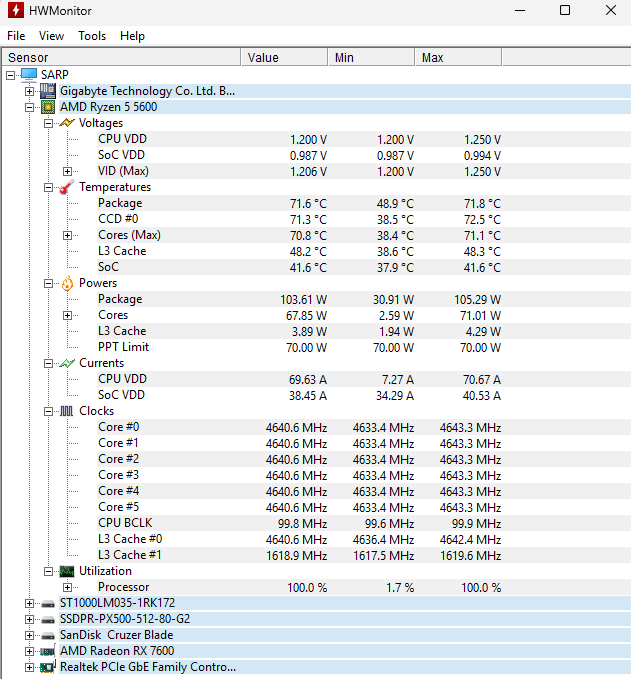Click the Voltages category icon
This screenshot has height=679, width=631.
click(x=67, y=123)
